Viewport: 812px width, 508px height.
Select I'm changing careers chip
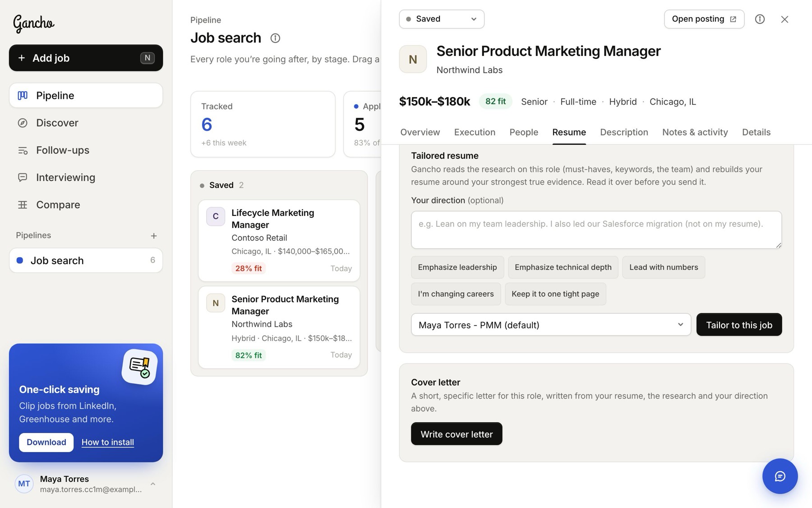(x=456, y=294)
